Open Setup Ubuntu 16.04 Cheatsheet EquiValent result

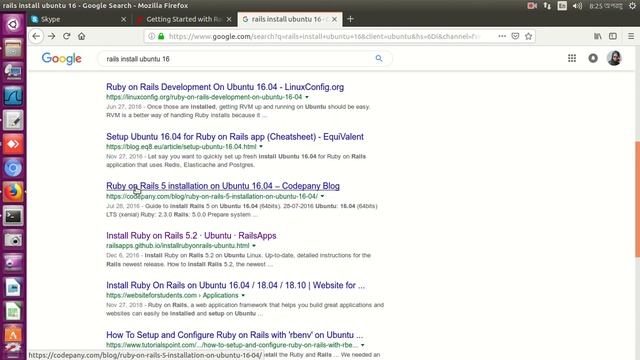235,137
